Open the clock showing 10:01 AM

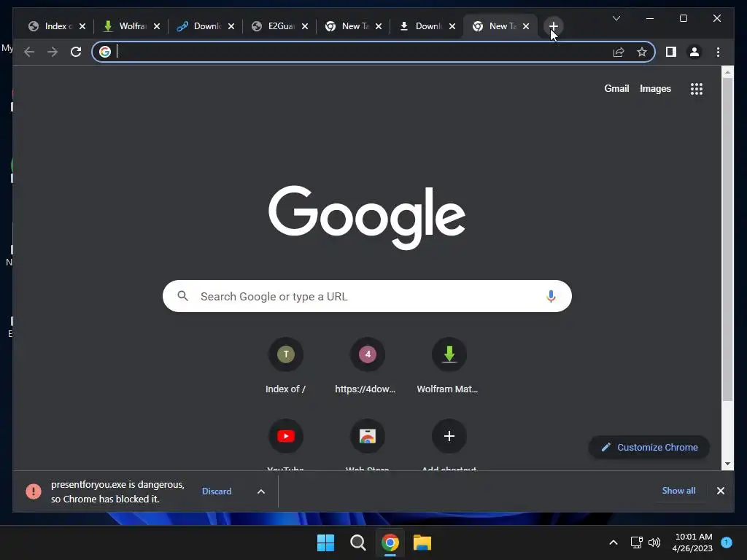click(693, 542)
